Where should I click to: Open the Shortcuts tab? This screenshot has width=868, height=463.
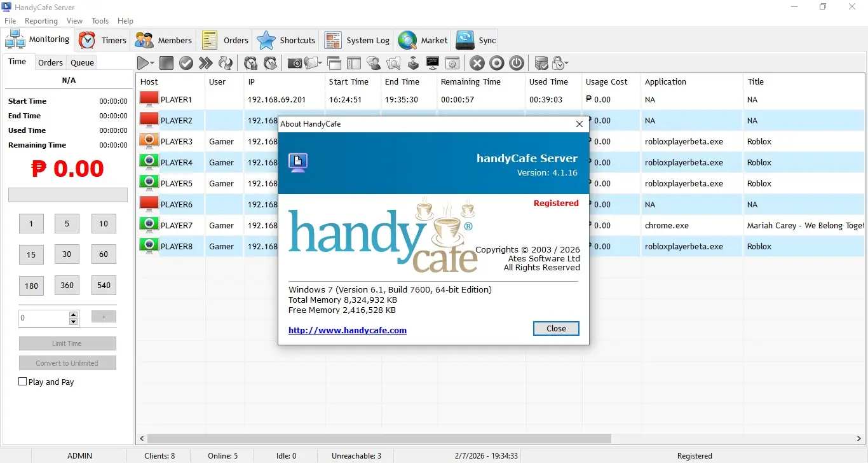[286, 40]
